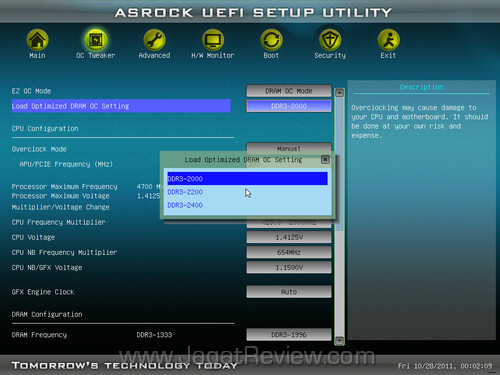500x375 pixels.
Task: Open the H/W Monitor screen icon
Action: click(x=213, y=40)
